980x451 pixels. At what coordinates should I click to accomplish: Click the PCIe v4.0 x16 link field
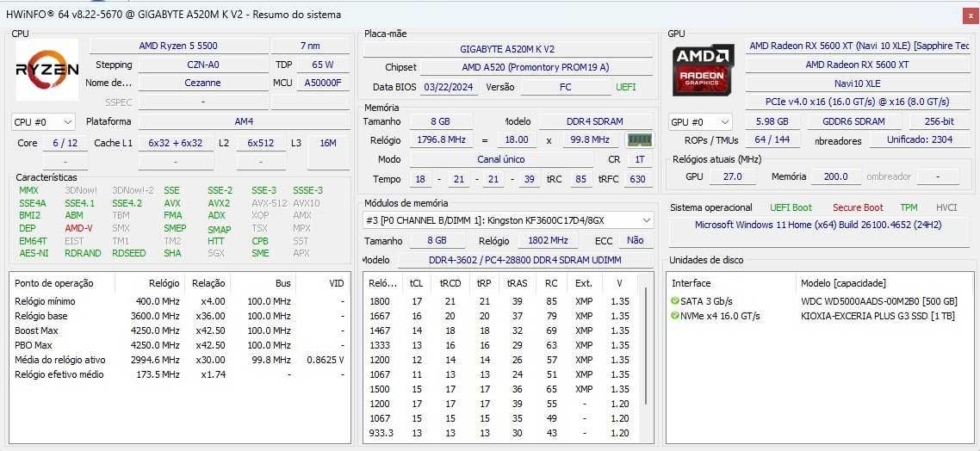[857, 102]
